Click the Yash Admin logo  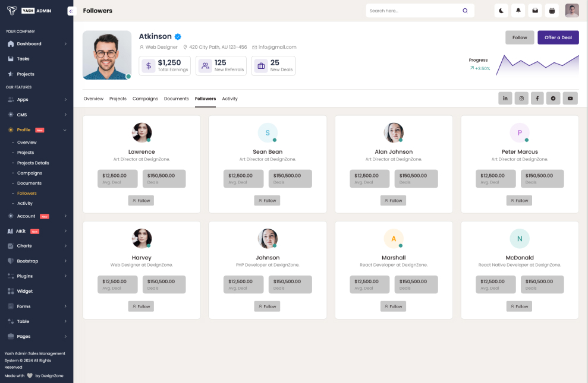tap(29, 11)
